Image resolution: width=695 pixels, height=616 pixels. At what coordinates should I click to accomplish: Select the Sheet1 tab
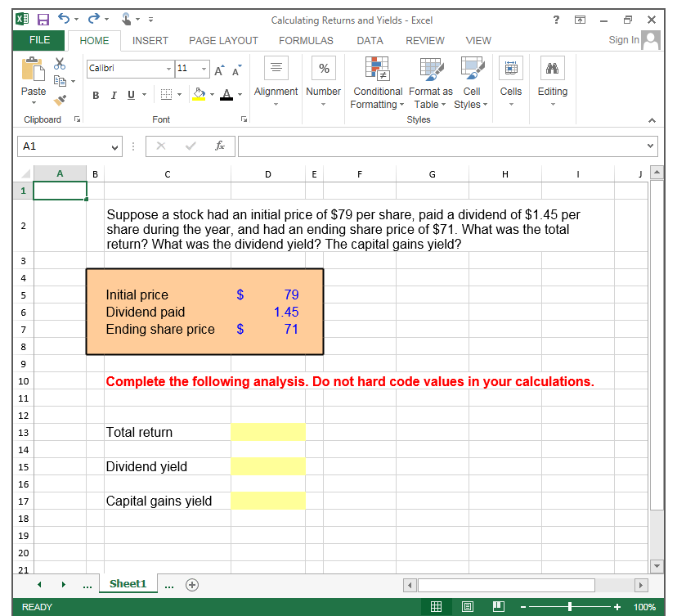click(128, 583)
